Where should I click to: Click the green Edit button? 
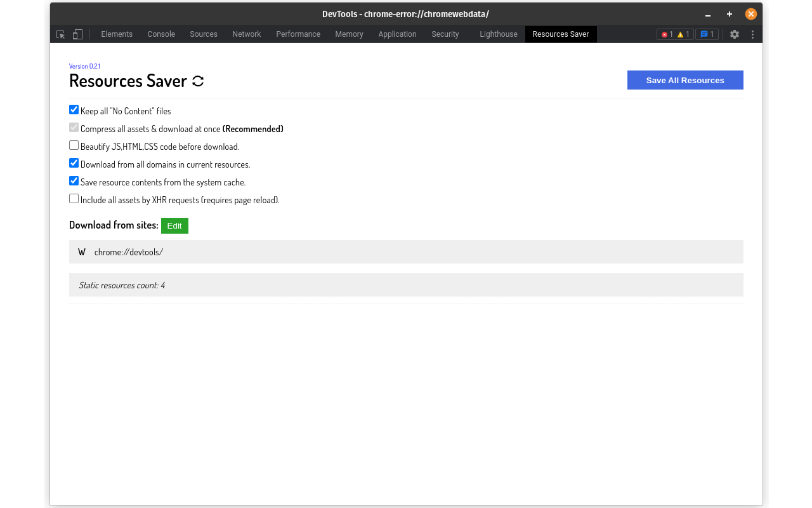(174, 225)
